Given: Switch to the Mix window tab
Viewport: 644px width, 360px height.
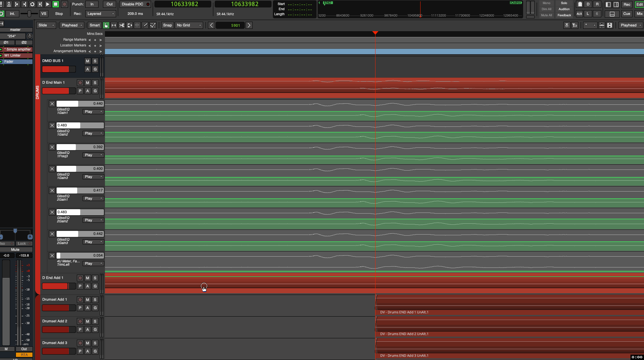Looking at the screenshot, I should tap(639, 14).
